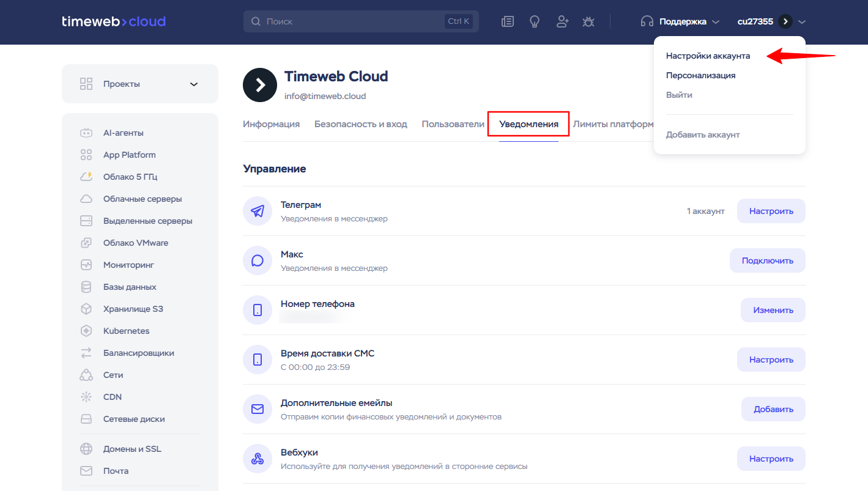Click the bug report icon
This screenshot has height=491, width=868.
[x=588, y=21]
